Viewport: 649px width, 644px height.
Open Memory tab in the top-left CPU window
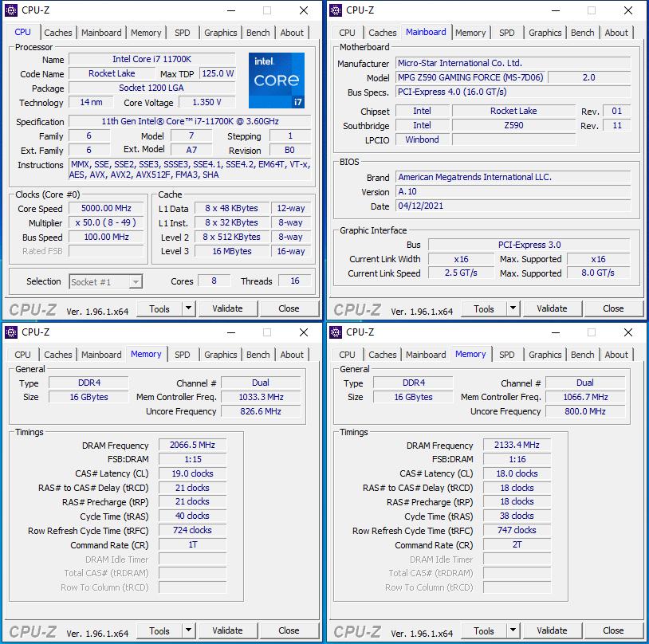click(146, 33)
